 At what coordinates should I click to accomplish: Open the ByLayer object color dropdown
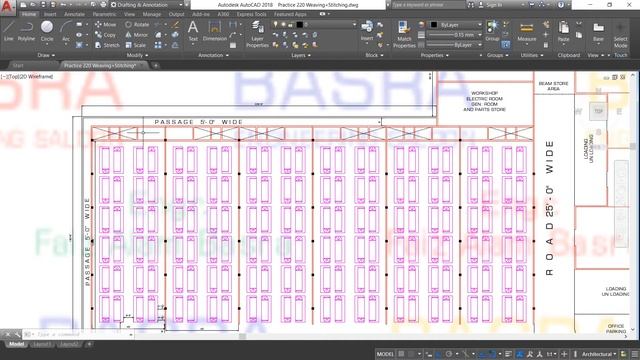(x=456, y=25)
